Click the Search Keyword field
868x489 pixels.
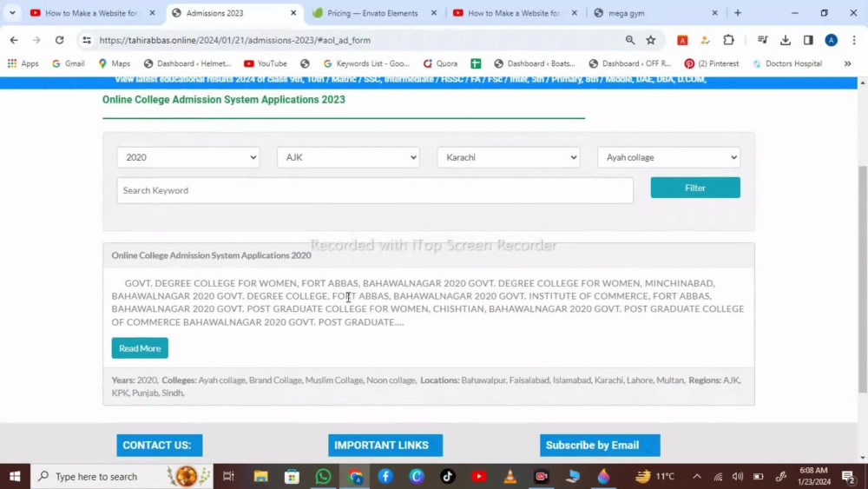pos(375,190)
